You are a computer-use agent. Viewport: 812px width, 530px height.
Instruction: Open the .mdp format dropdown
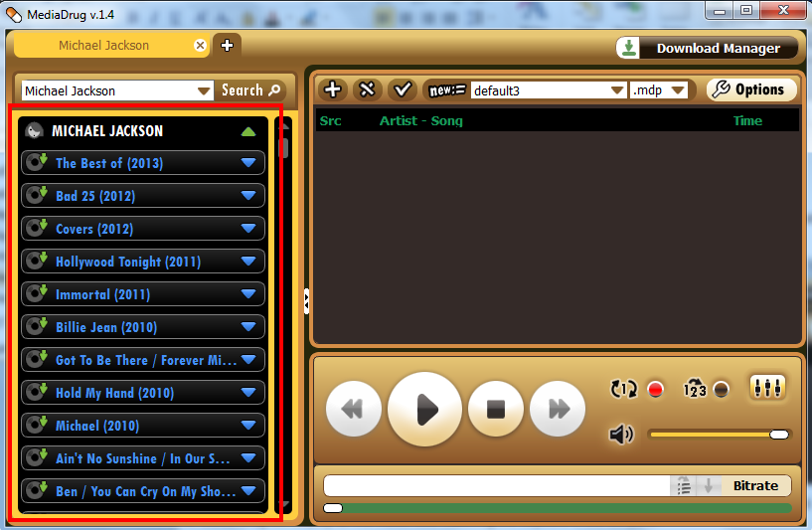click(x=678, y=90)
